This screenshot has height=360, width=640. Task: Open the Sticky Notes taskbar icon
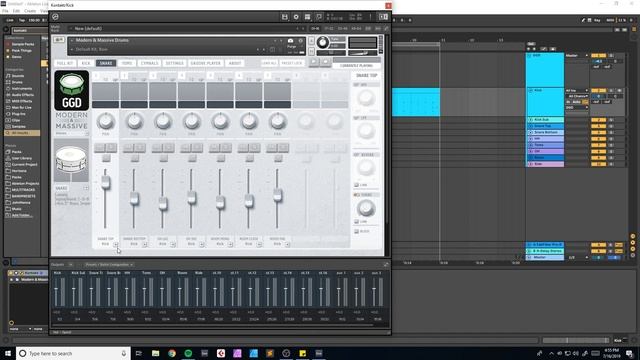tap(302, 353)
